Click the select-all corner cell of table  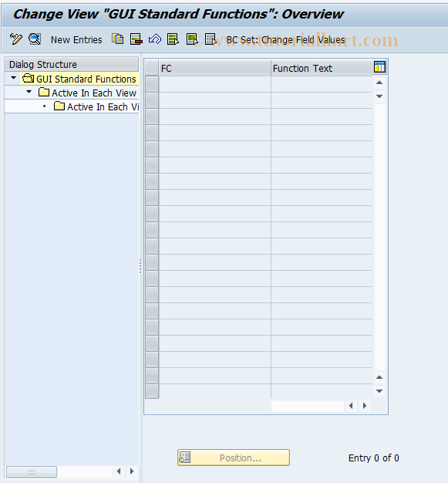[152, 68]
